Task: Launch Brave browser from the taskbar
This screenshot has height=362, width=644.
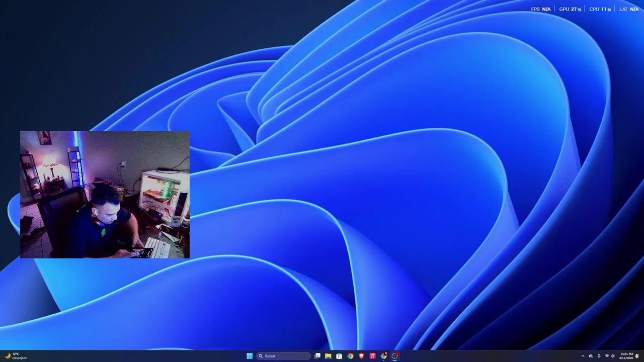Action: click(361, 356)
